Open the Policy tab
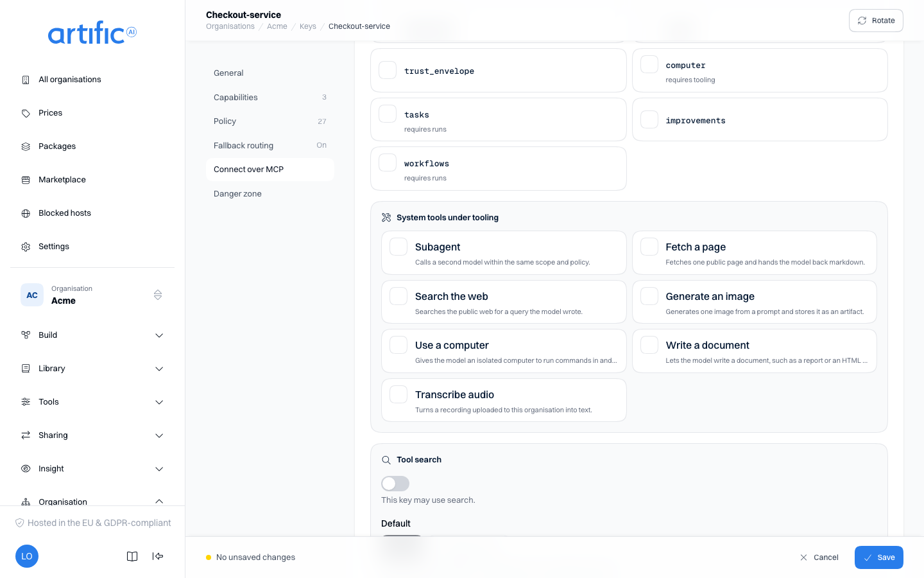This screenshot has width=924, height=578. (270, 121)
